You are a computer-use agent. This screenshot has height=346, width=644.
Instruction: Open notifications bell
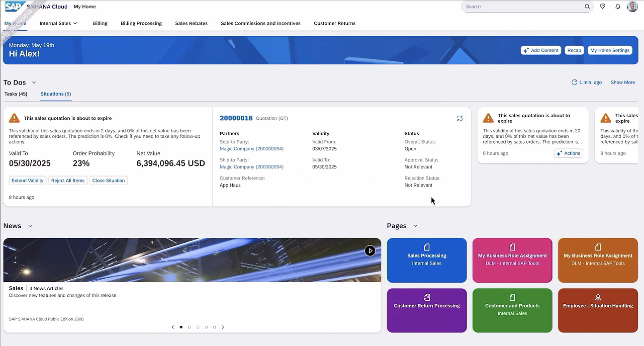(618, 7)
